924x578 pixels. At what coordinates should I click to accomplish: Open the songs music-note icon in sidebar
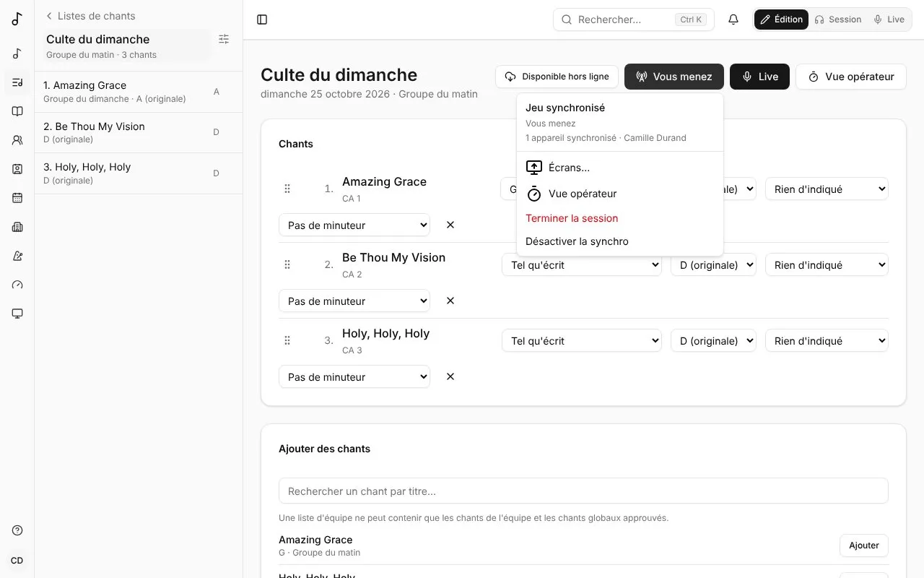(x=17, y=53)
